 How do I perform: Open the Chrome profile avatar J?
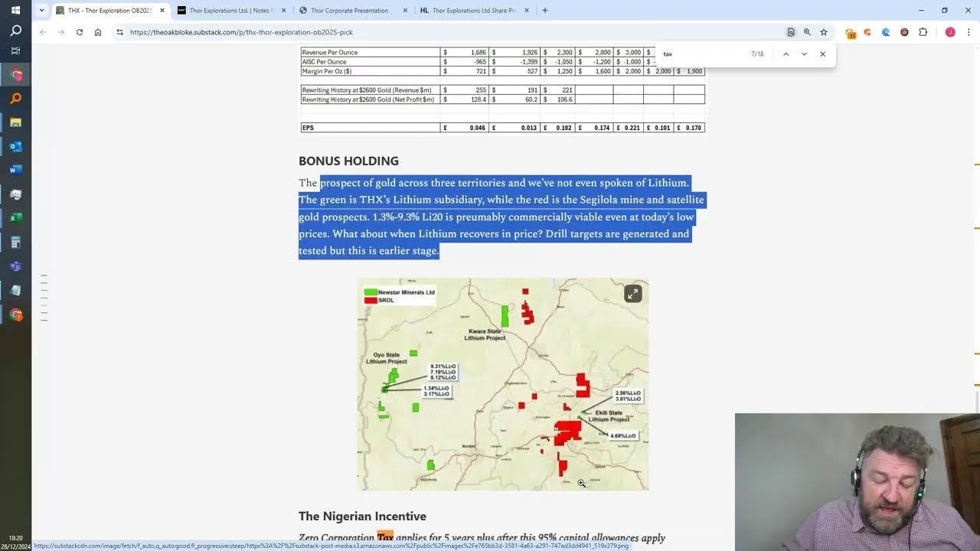950,32
